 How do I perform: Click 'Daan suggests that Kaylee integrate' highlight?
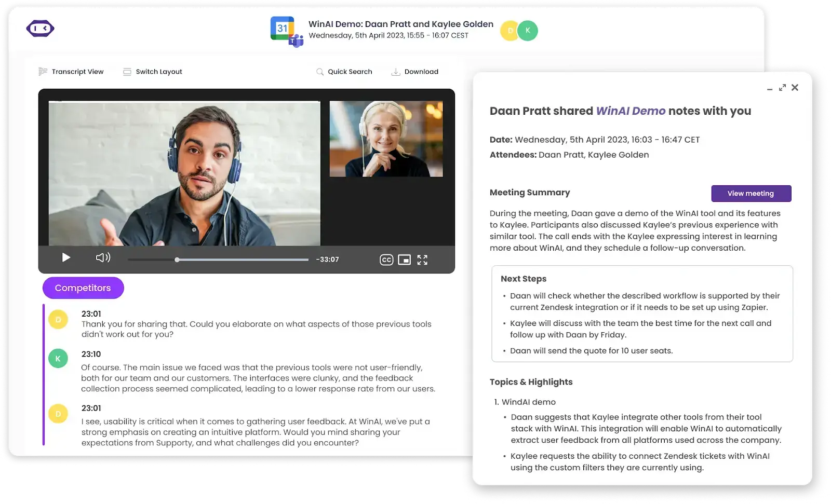pyautogui.click(x=646, y=429)
